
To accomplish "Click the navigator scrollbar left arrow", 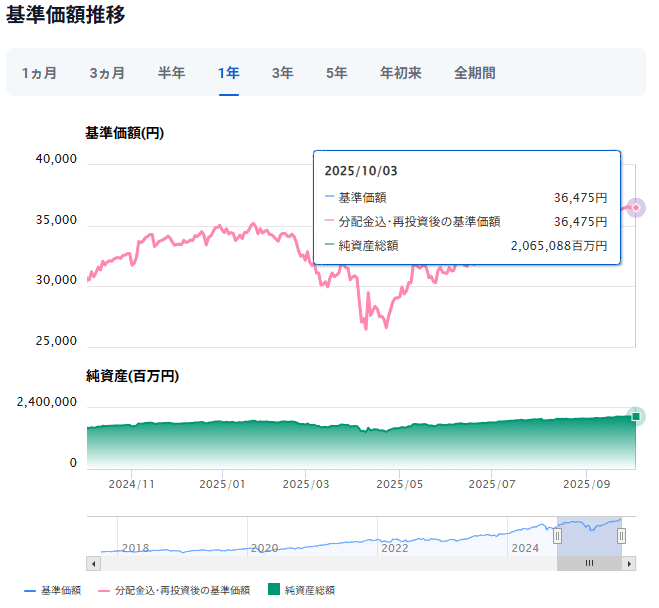I will (x=93, y=563).
